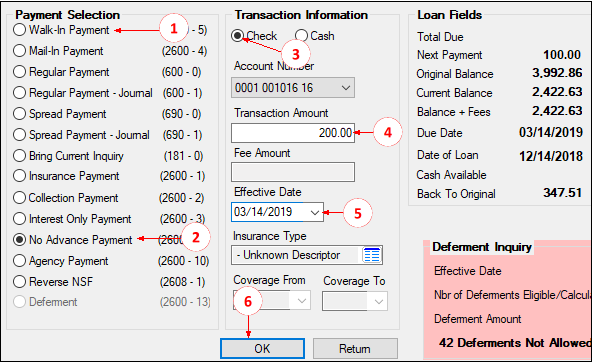Click the Current Balance value 2,422.63
Screen dimensions: 592x363
click(557, 92)
